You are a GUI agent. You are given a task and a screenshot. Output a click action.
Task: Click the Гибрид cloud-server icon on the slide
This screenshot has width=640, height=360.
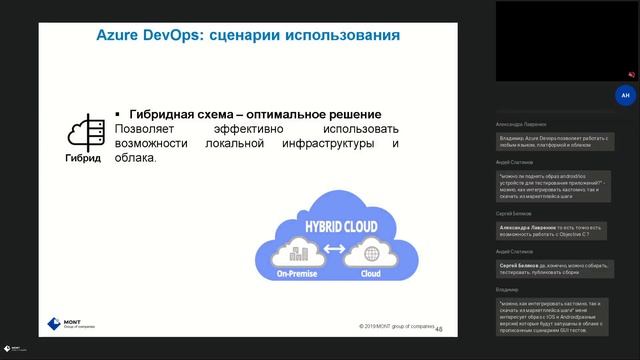[86, 133]
